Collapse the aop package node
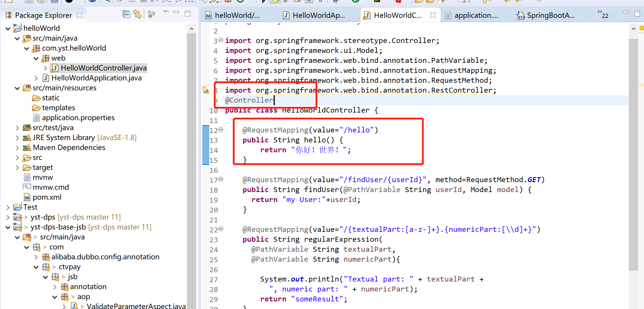 (55, 297)
